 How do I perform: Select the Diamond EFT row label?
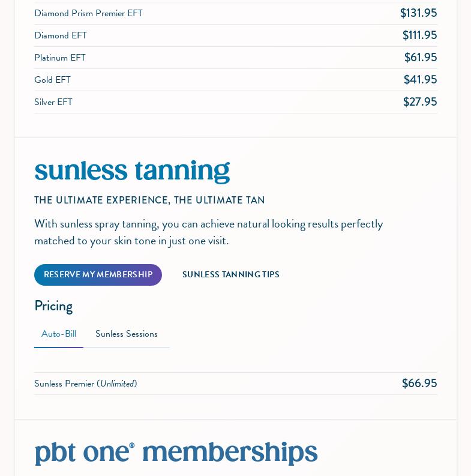61,35
